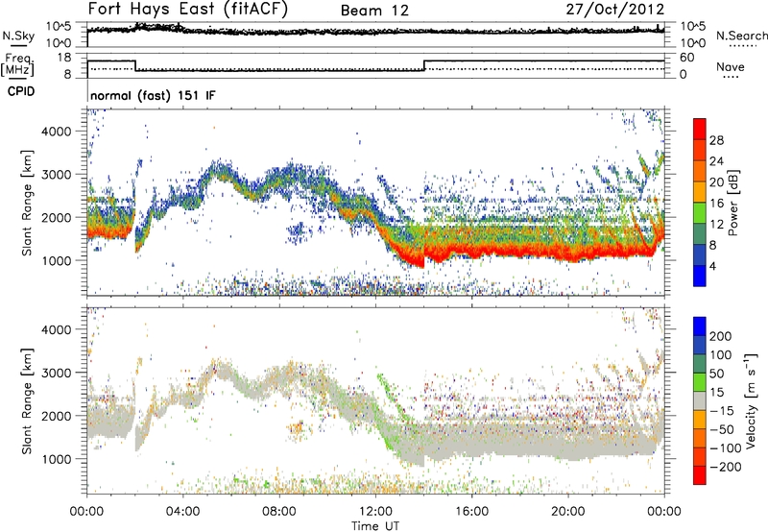Viewport: 768px width, 532px height.
Task: Click the red bottom of velocity color bar
Action: click(700, 475)
